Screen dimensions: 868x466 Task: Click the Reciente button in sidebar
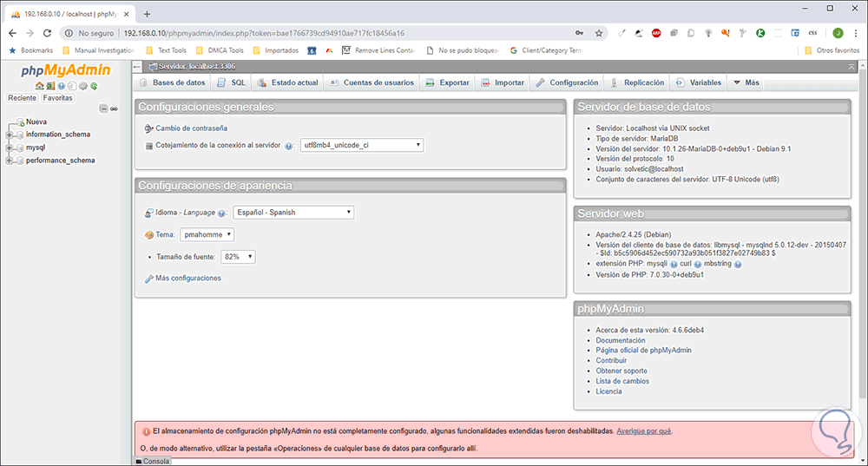(23, 98)
